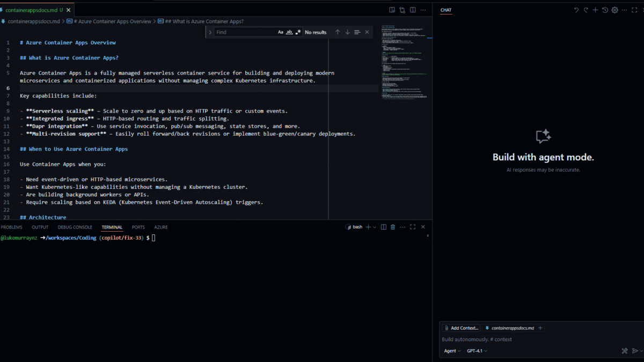Toggle Use Regular Expression in Find
Image resolution: width=644 pixels, height=362 pixels.
298,32
